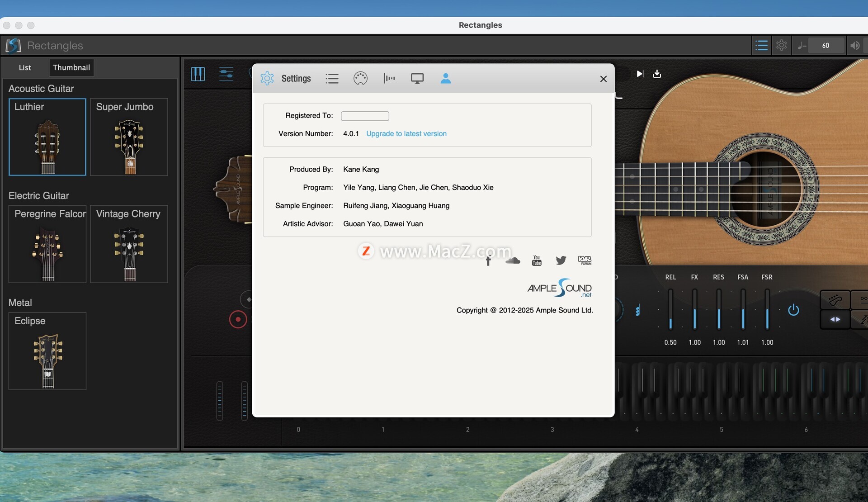Open the Settings gear tab in dialog
Image resolution: width=868 pixels, height=502 pixels.
[267, 78]
